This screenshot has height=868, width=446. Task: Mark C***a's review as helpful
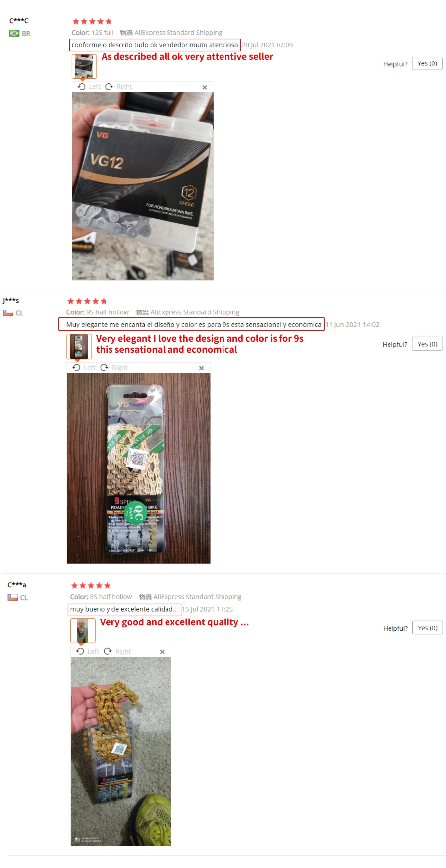tap(428, 628)
